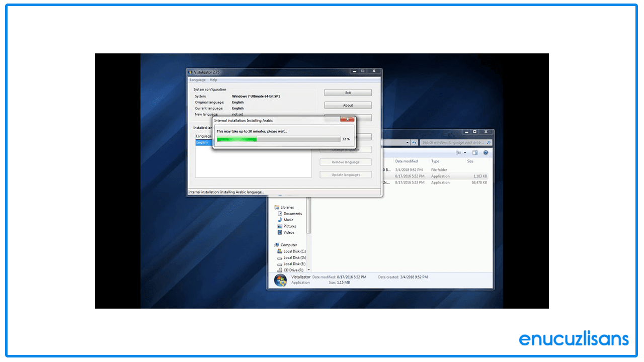Open the view options dropdown arrow

click(465, 152)
